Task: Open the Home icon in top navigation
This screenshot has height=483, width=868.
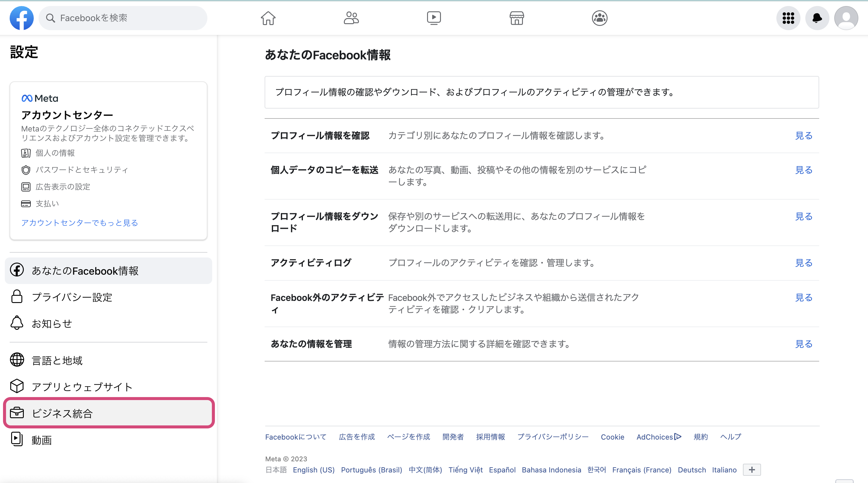Action: 268,18
